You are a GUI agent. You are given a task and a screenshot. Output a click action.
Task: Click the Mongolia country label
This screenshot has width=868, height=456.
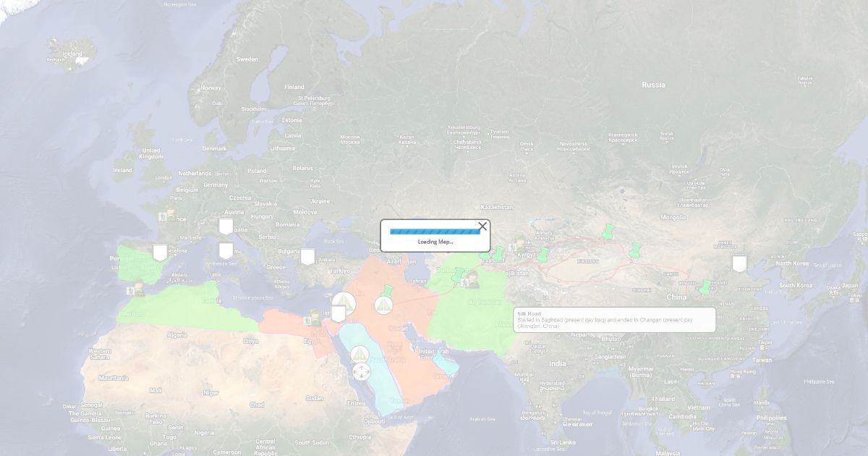coord(673,217)
